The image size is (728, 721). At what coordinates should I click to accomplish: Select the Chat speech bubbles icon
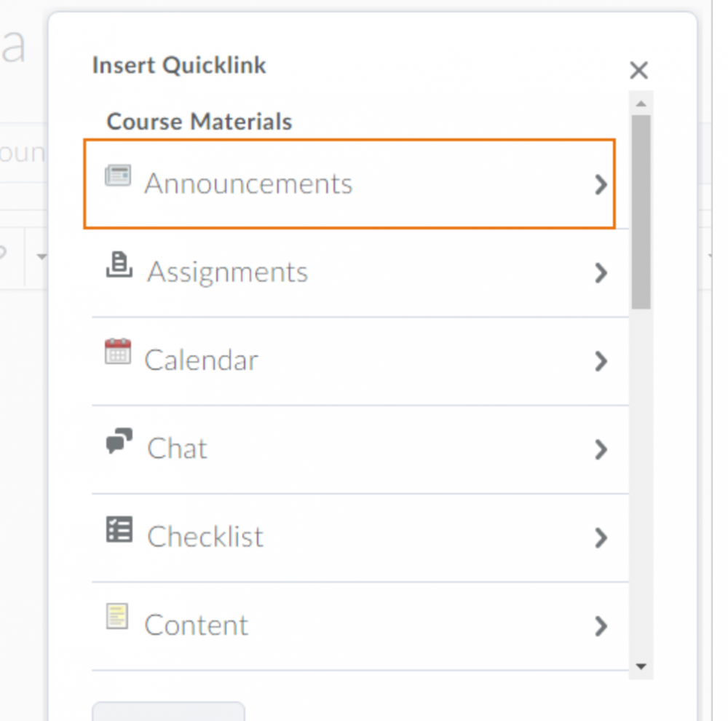pos(119,441)
